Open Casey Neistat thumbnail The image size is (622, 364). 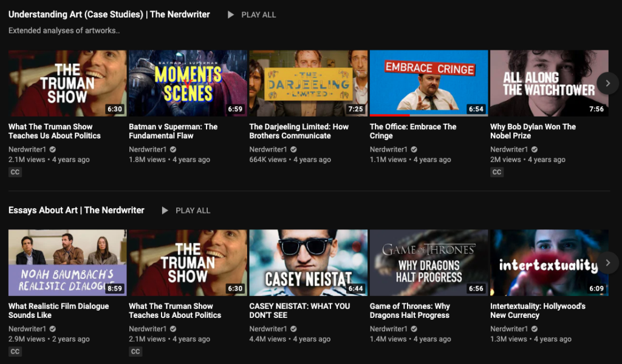[x=308, y=263]
